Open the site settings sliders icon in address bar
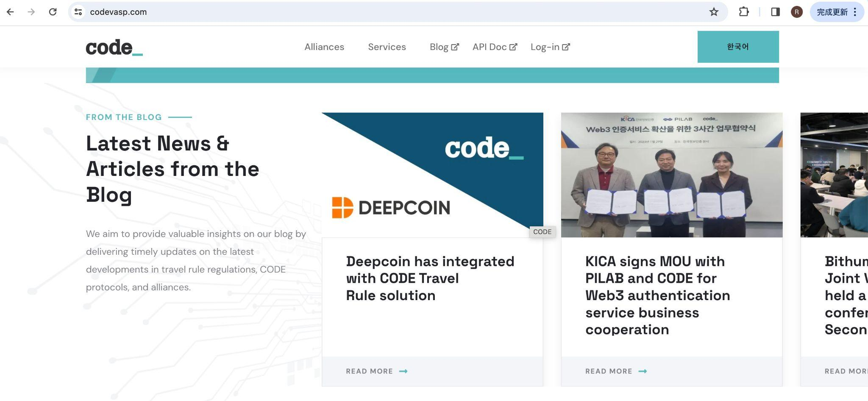This screenshot has height=401, width=868. [78, 12]
